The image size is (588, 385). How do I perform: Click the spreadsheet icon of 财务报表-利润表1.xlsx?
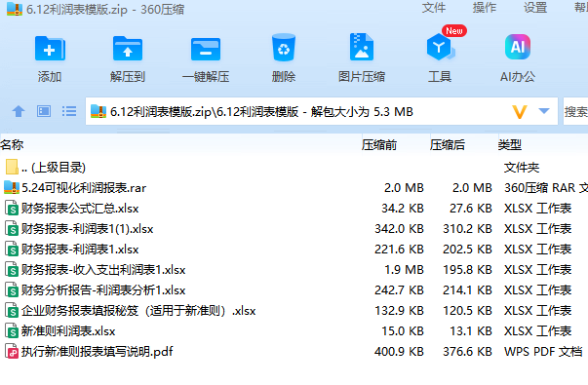point(12,250)
